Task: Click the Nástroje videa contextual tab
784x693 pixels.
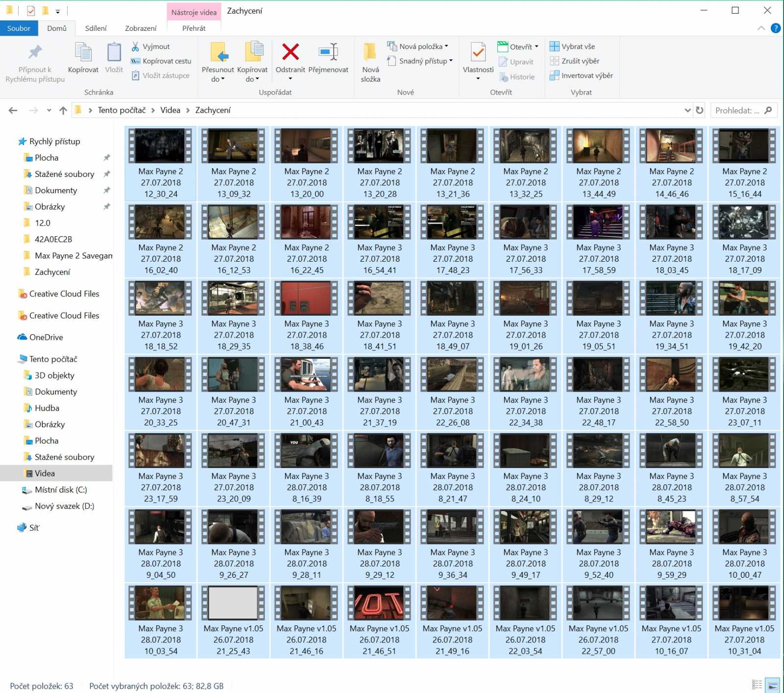Action: (x=194, y=12)
